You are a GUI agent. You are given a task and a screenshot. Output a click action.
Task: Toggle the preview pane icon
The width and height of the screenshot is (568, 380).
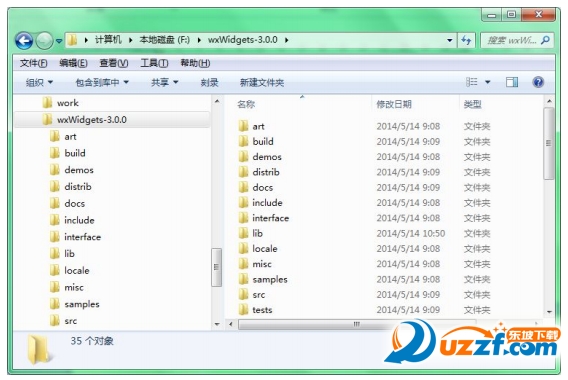pos(512,82)
